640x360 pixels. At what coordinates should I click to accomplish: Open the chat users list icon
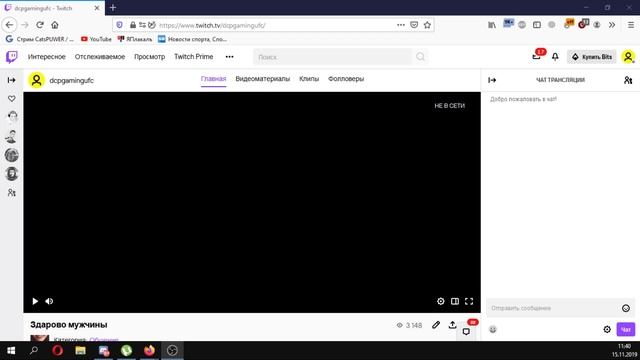coord(628,80)
